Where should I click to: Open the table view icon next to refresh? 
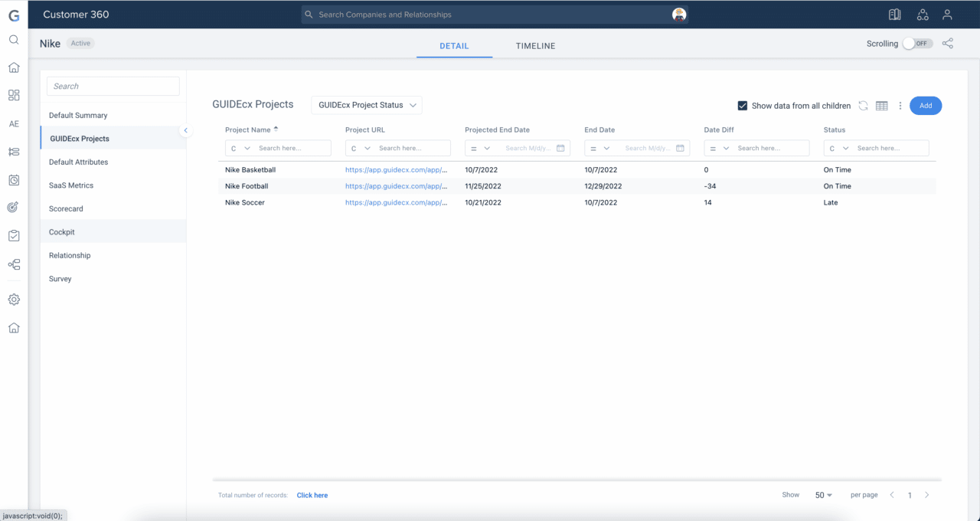[x=880, y=106]
